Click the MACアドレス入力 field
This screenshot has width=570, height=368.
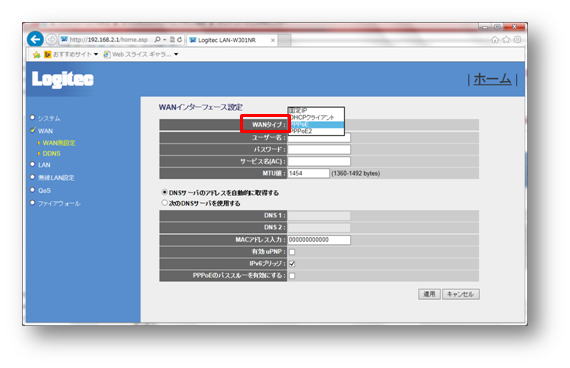tap(319, 240)
